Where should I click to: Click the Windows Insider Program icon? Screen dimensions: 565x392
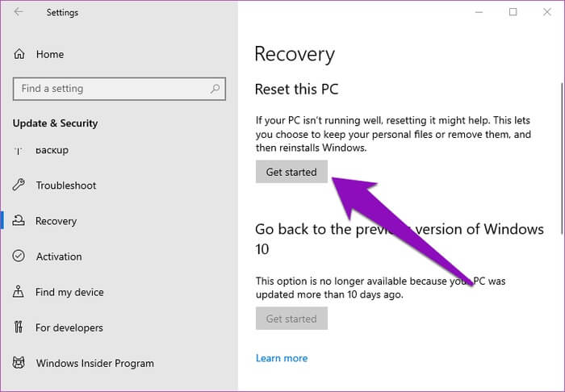click(19, 363)
